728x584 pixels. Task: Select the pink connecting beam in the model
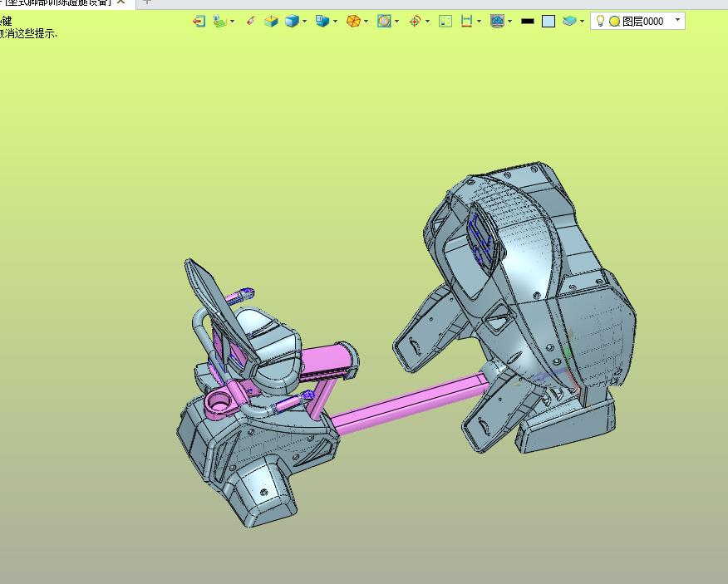click(411, 403)
